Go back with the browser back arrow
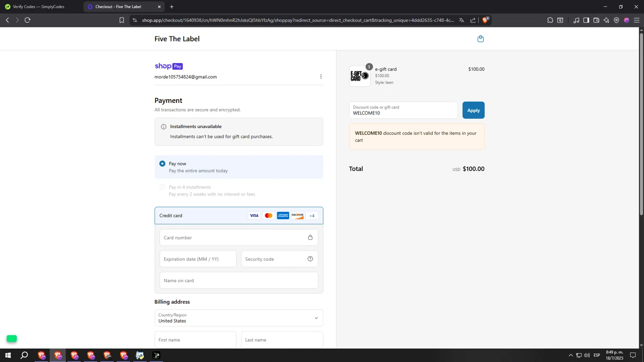Image resolution: width=644 pixels, height=362 pixels. [7, 20]
